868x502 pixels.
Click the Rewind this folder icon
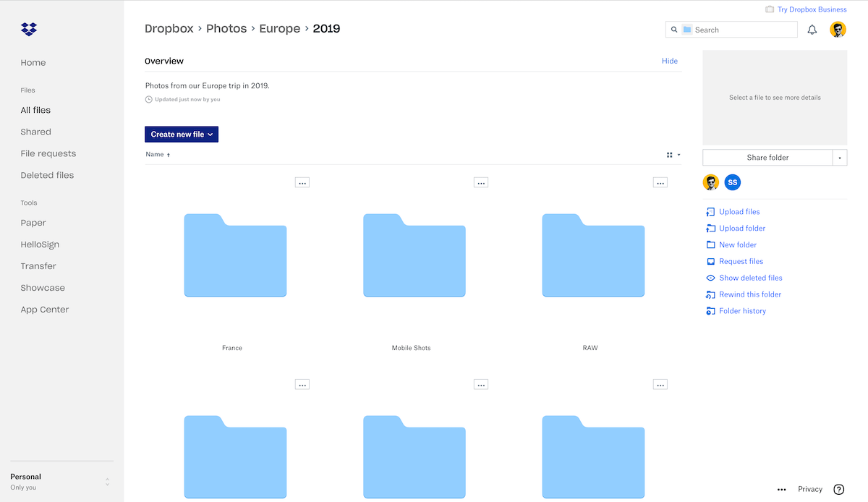pos(710,294)
